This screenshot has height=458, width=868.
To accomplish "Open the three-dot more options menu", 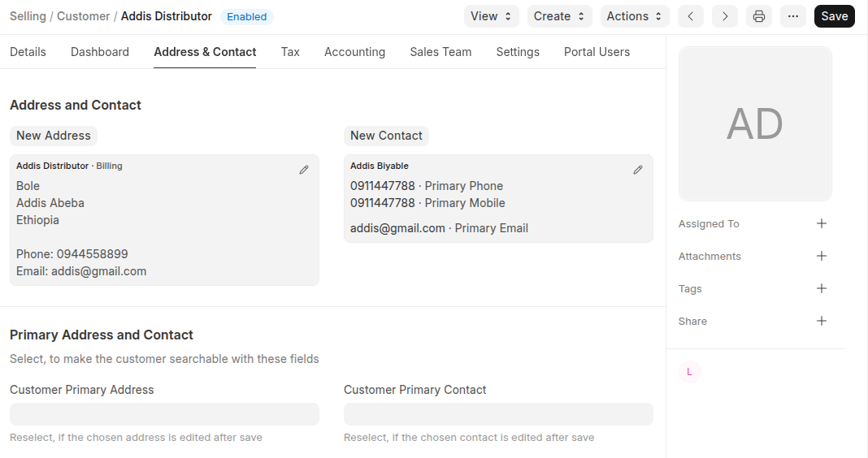I will tap(792, 16).
